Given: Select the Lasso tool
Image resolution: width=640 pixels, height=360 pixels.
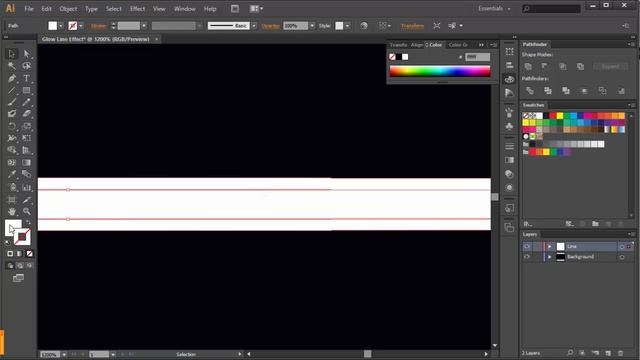Looking at the screenshot, I should coord(27,66).
